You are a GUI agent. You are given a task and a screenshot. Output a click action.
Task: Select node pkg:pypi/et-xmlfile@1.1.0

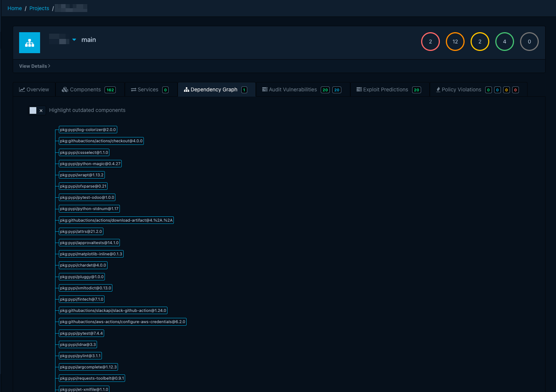pyautogui.click(x=84, y=389)
